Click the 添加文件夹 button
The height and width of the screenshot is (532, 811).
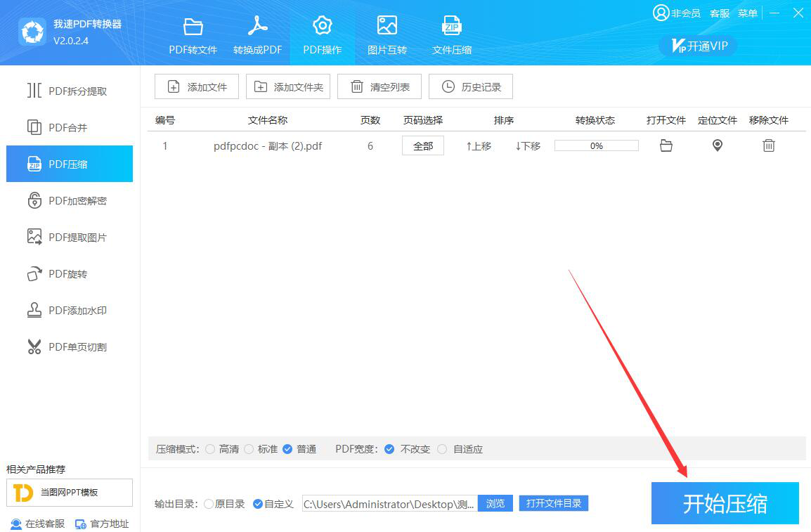click(x=288, y=86)
